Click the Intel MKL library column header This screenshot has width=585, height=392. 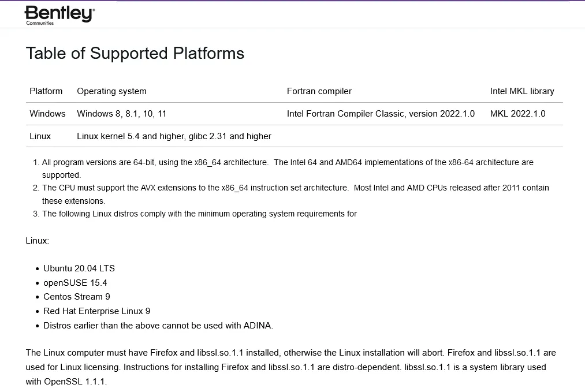click(x=521, y=91)
